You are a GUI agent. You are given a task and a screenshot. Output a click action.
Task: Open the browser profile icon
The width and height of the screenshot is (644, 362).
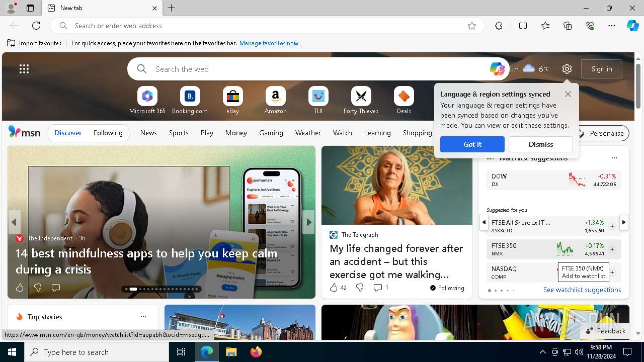[x=11, y=8]
